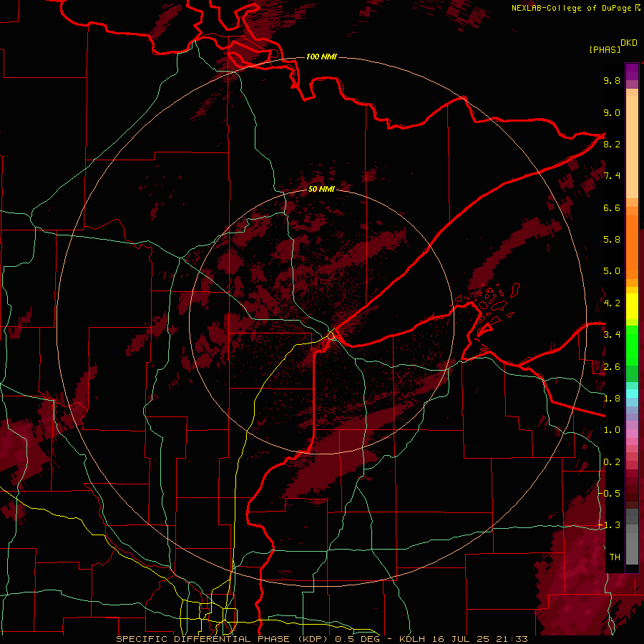Click the 6.6 value on the color scale
Image resolution: width=644 pixels, height=644 pixels.
(612, 208)
